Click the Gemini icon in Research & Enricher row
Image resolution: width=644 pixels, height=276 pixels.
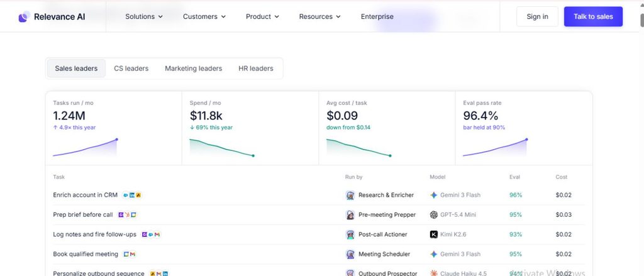point(434,195)
